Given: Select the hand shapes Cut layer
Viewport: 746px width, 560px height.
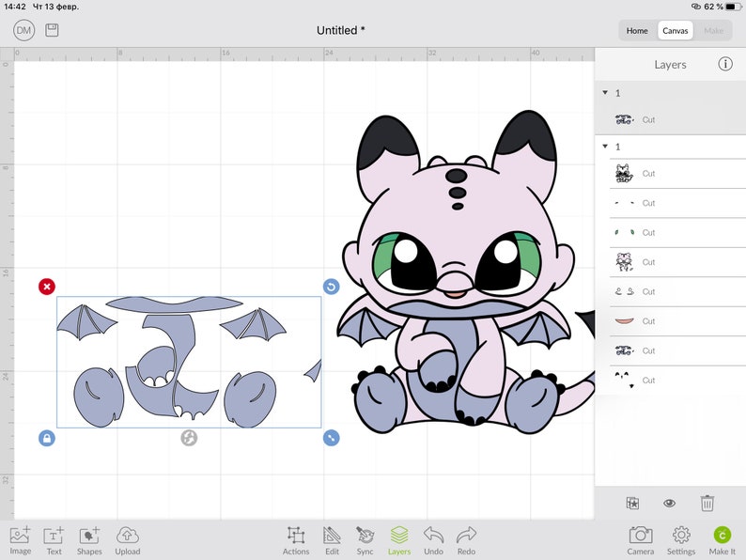Looking at the screenshot, I should (678, 291).
